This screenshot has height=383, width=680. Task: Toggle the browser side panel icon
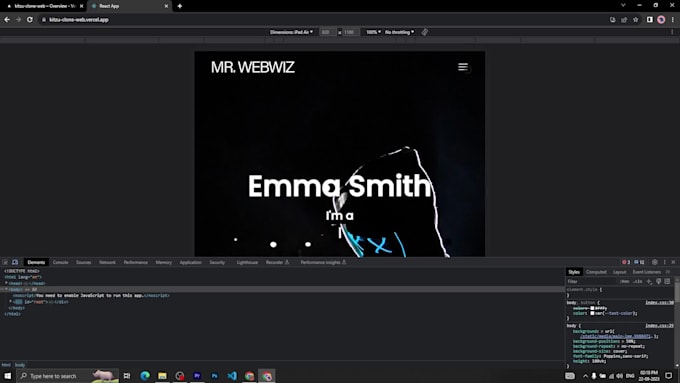click(650, 20)
